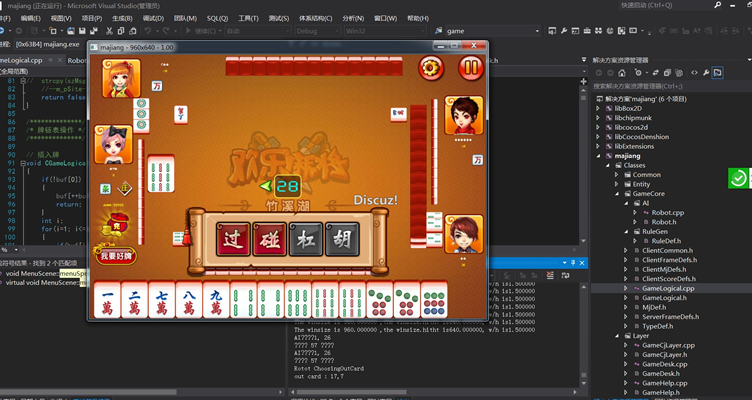The image size is (752, 400).
Task: Collapse the GameCore folder
Action: pos(617,194)
